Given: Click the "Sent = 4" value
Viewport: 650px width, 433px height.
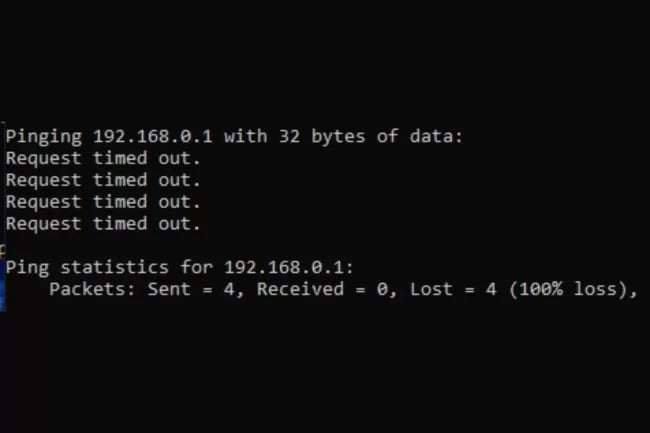Looking at the screenshot, I should click(x=190, y=290).
